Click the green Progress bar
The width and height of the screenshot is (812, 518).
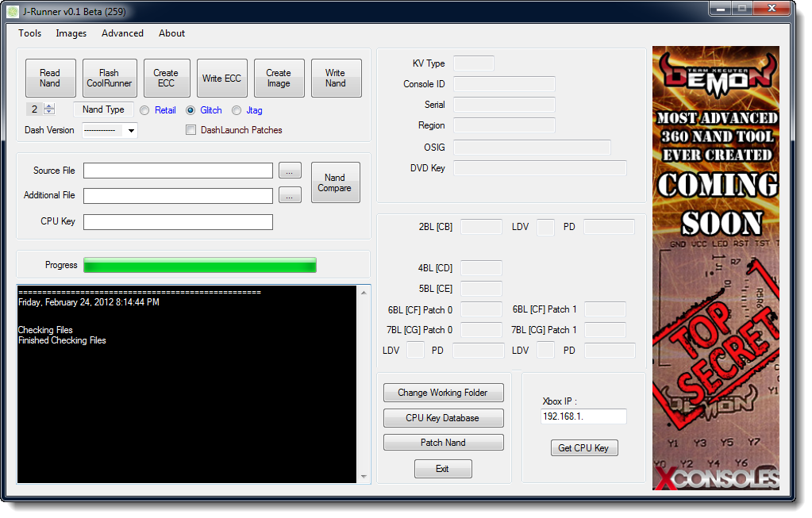click(x=200, y=266)
